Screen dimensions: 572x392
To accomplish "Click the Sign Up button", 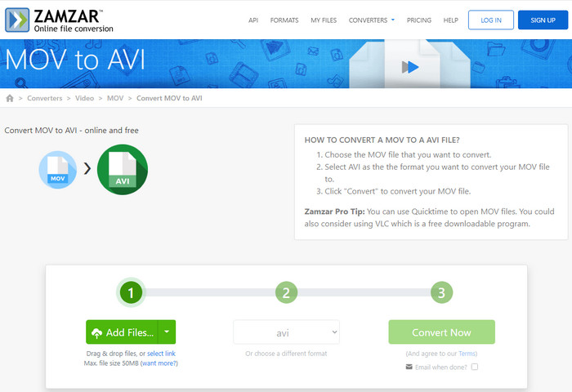I will point(543,20).
